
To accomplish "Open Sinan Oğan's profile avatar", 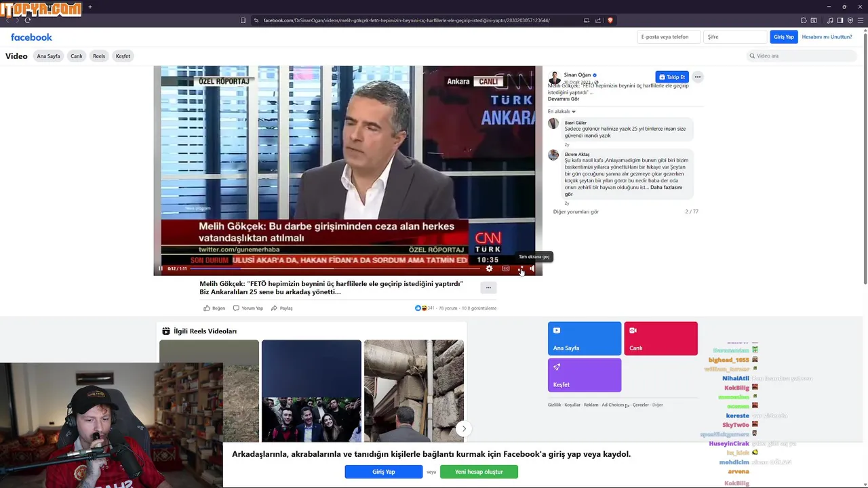I will [554, 77].
